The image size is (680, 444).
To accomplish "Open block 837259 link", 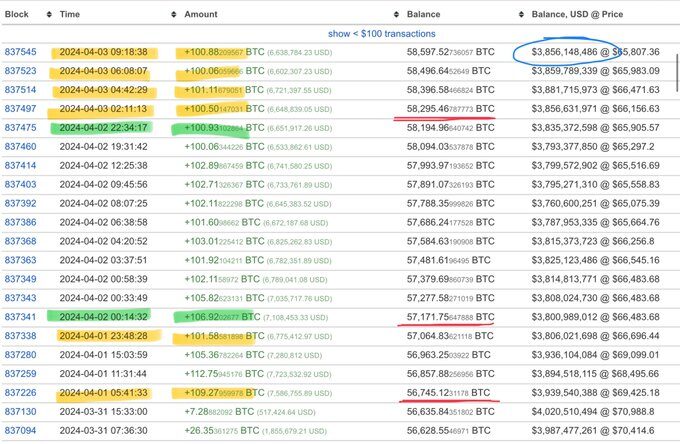I will tap(21, 373).
